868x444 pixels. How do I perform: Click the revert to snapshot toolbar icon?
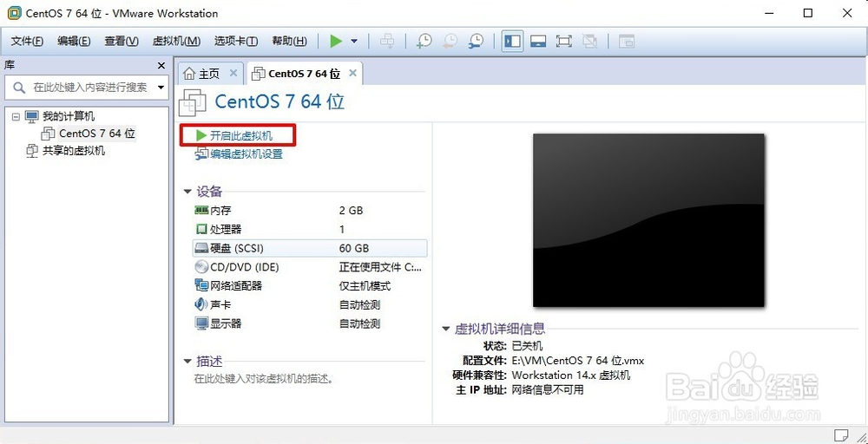click(450, 41)
